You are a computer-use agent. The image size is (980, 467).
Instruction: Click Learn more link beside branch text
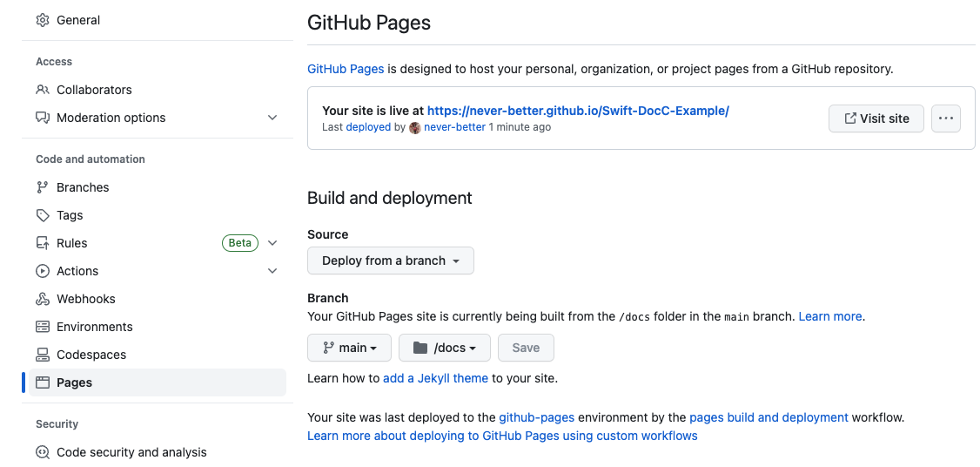point(830,316)
